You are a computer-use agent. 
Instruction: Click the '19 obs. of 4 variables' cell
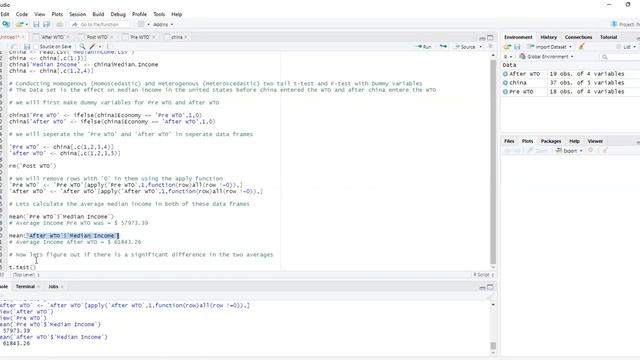[587, 74]
